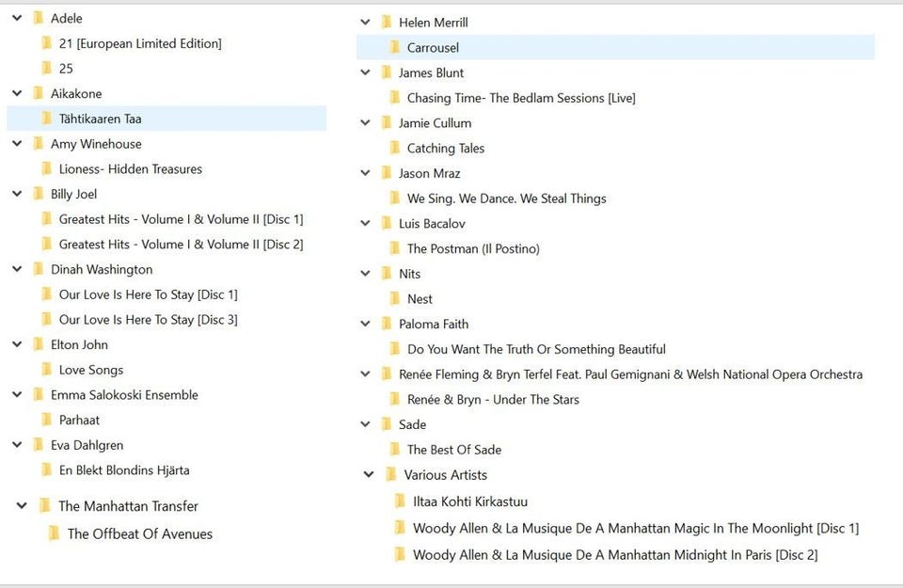
Task: Select Woody Allen Magic In The Moonlight [Disc 1]
Action: (636, 528)
